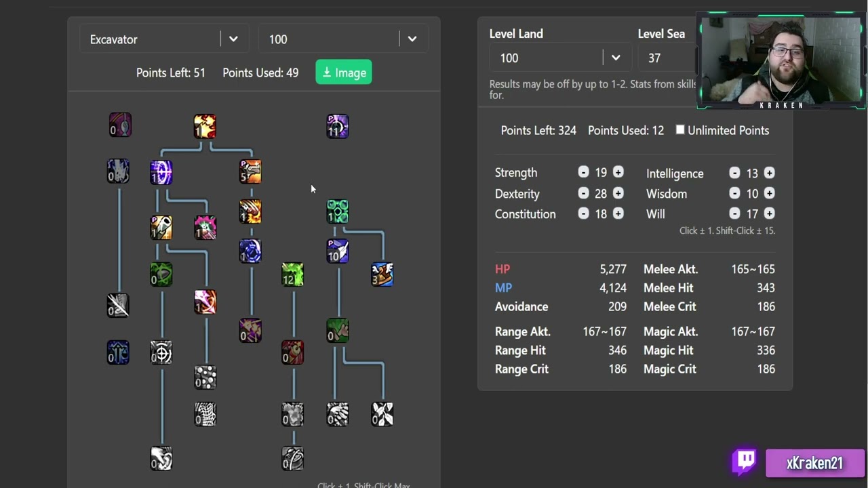Open the Excavator class dropdown

pyautogui.click(x=164, y=39)
